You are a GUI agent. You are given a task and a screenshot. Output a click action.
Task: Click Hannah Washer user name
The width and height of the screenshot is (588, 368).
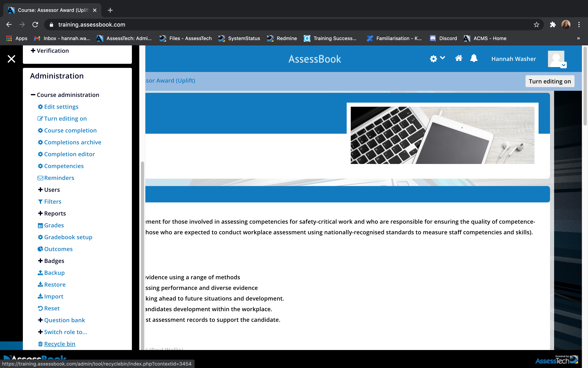click(514, 59)
